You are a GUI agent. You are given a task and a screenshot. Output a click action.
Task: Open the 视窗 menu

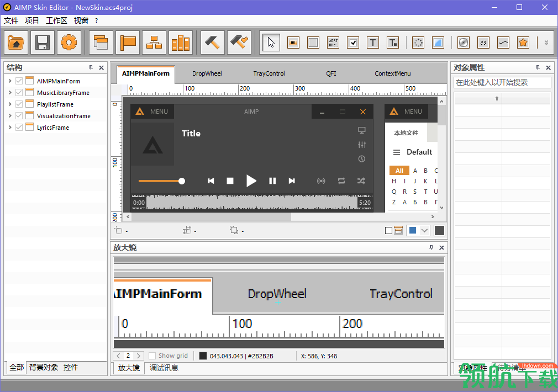pyautogui.click(x=81, y=20)
